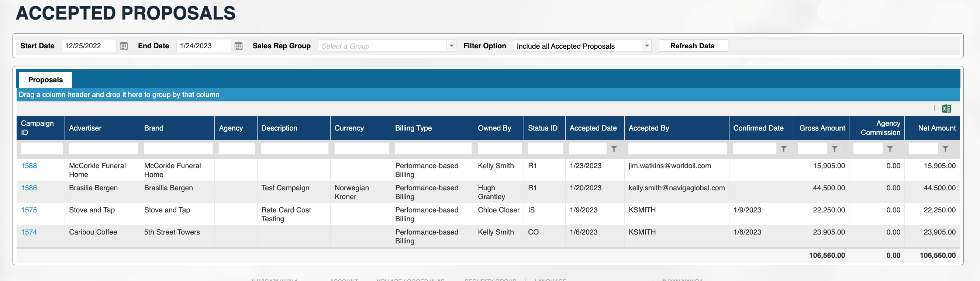980x281 pixels.
Task: Sort by the Owned By column header
Action: [x=494, y=128]
